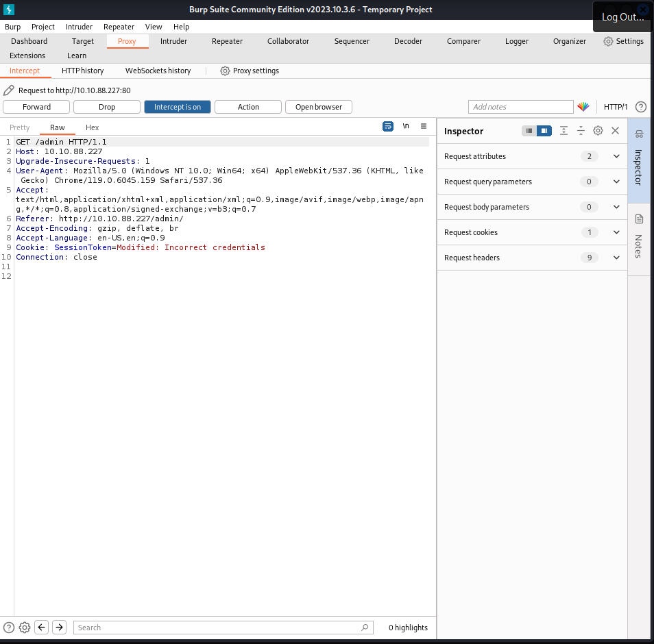654x644 pixels.
Task: Switch Inspector to single column layout icon
Action: point(529,131)
